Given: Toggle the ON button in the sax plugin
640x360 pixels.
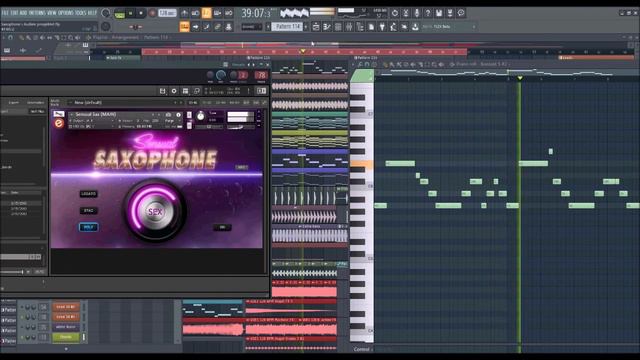Looking at the screenshot, I should [222, 227].
